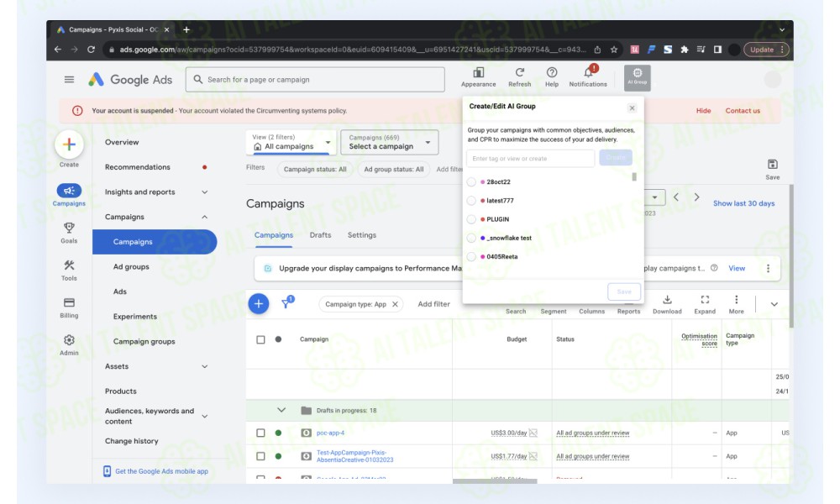Open Ad groups in the navigation
This screenshot has width=840, height=504.
pyautogui.click(x=131, y=267)
